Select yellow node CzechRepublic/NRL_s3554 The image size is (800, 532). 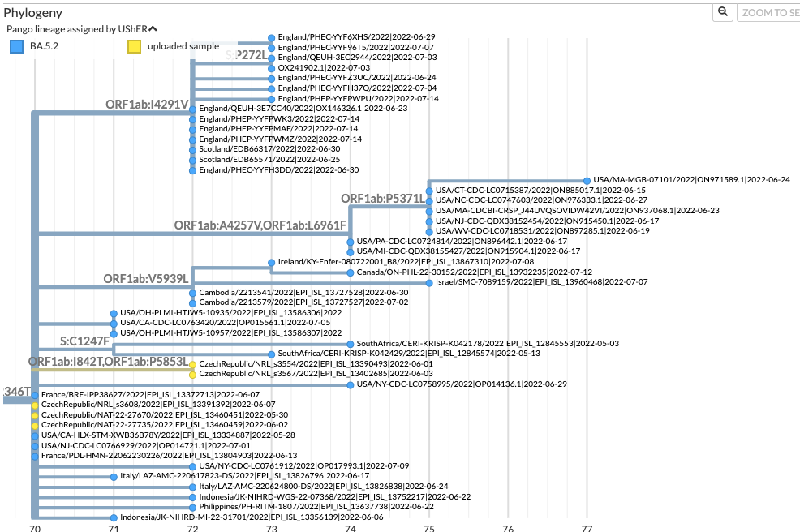(192, 365)
